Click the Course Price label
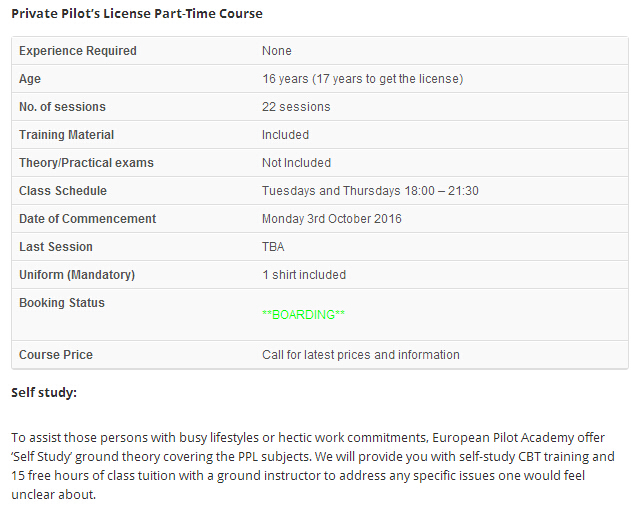Screen dimensions: 641x510 [x=56, y=355]
